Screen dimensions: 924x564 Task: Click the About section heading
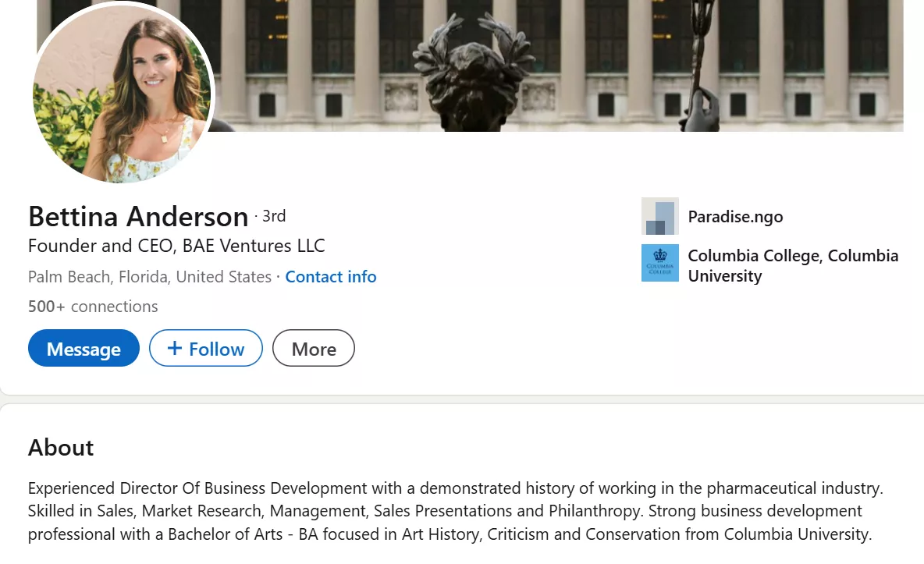point(61,448)
